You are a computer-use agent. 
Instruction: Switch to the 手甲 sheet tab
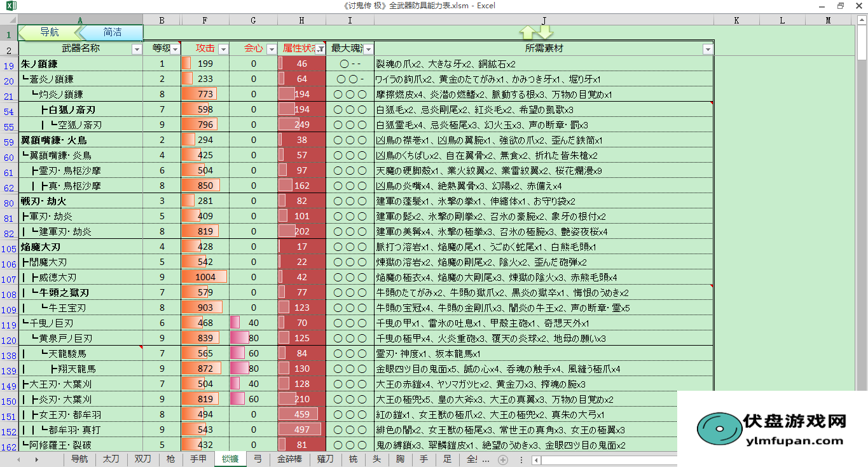(198, 459)
